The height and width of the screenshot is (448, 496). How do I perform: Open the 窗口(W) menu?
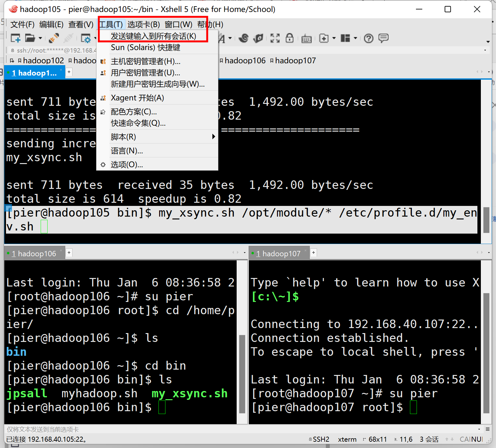coord(178,25)
